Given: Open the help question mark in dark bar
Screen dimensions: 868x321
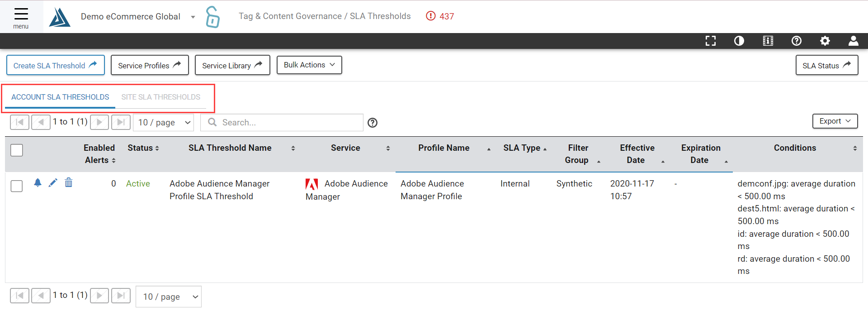Looking at the screenshot, I should 797,41.
